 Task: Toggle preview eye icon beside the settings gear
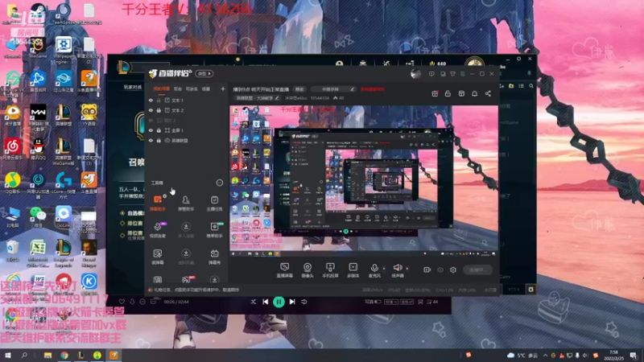point(440,269)
